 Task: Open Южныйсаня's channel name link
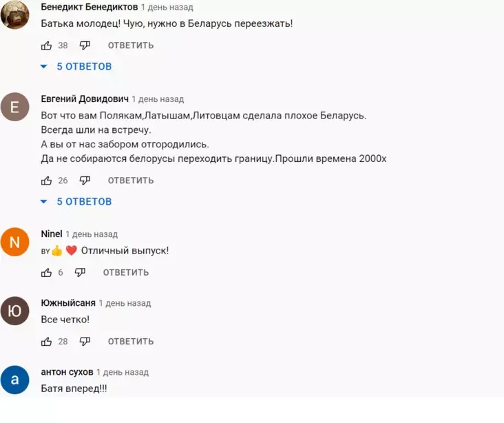coord(68,303)
